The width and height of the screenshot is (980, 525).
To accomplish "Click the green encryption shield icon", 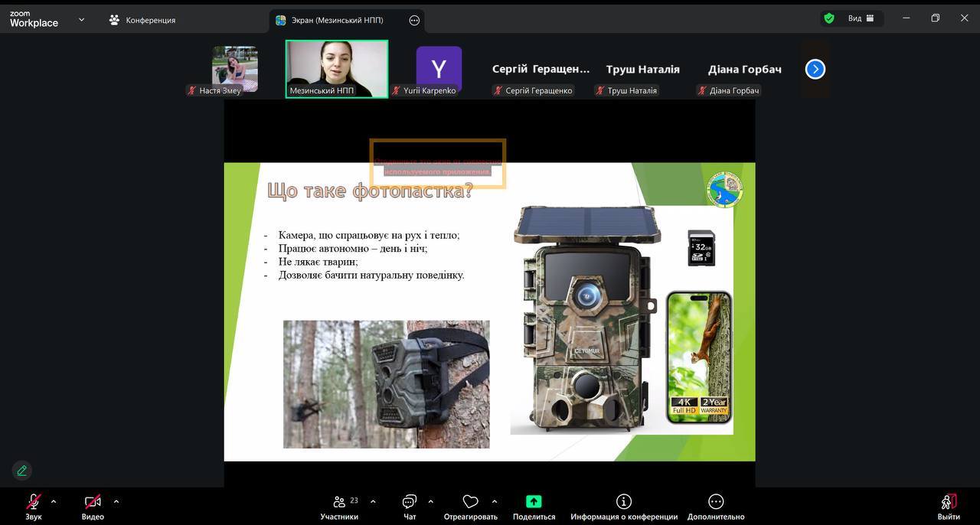I will 829,18.
